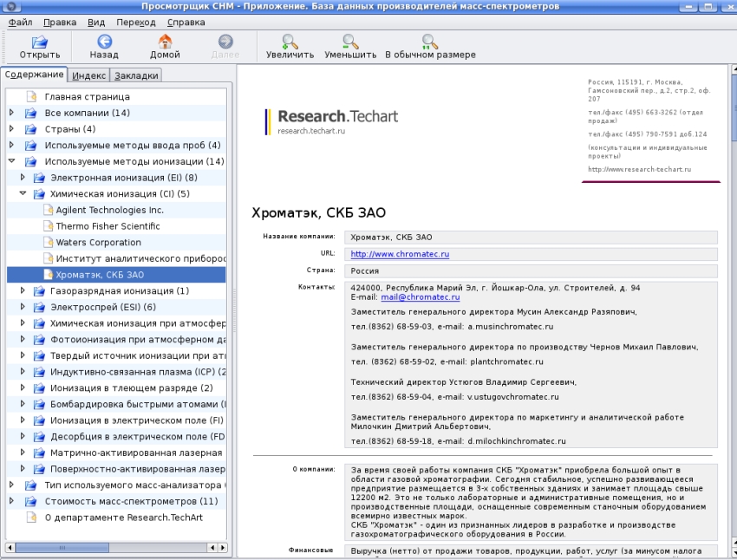Open the Справка menu
This screenshot has width=737, height=560.
tap(186, 22)
